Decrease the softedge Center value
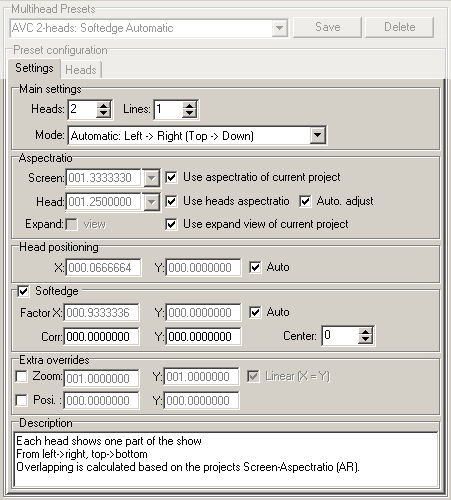The height and width of the screenshot is (500, 451). click(365, 340)
